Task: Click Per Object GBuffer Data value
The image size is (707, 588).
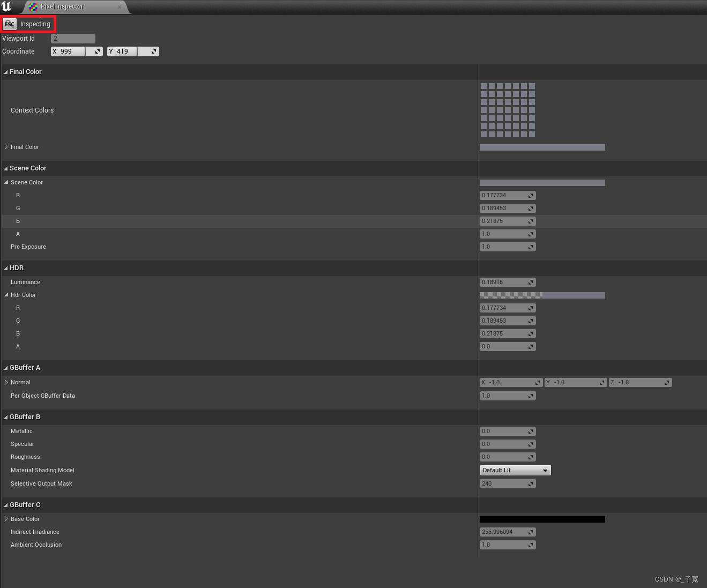Action: click(x=508, y=396)
